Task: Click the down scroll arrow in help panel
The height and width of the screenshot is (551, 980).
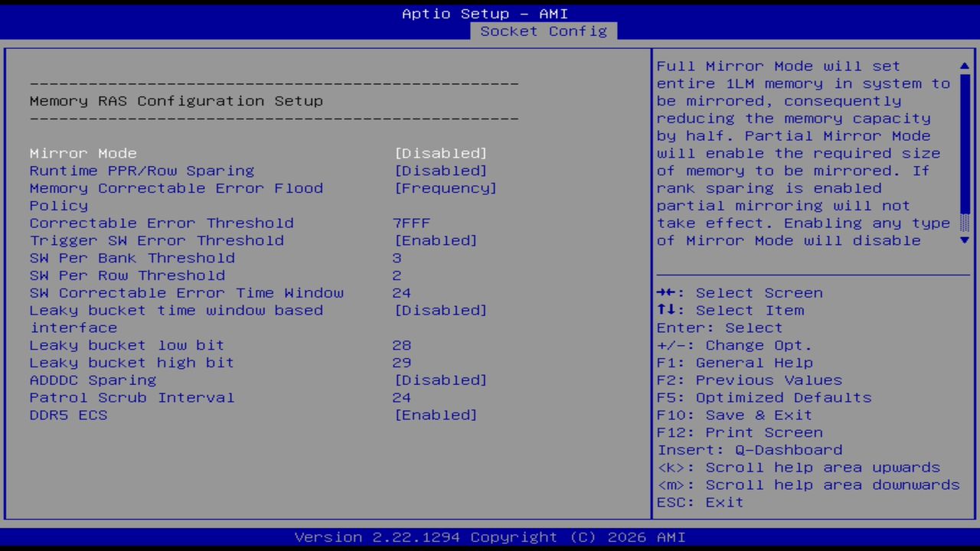Action: pos(964,240)
